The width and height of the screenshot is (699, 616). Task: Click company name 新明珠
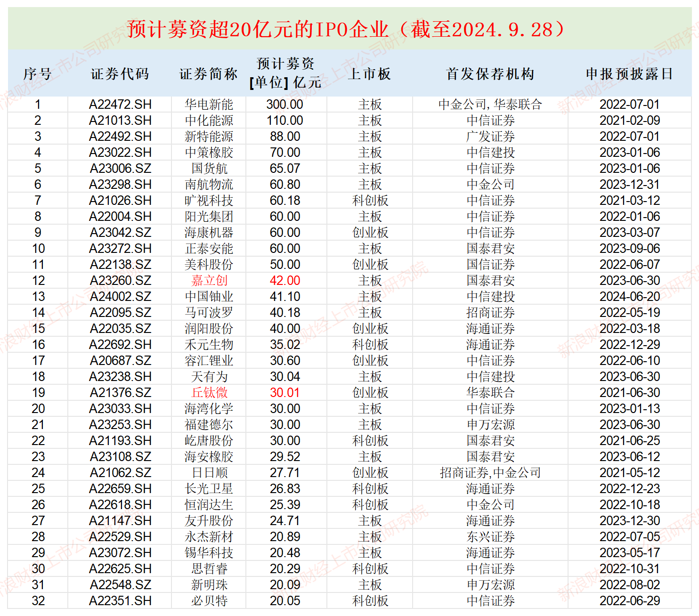(209, 585)
